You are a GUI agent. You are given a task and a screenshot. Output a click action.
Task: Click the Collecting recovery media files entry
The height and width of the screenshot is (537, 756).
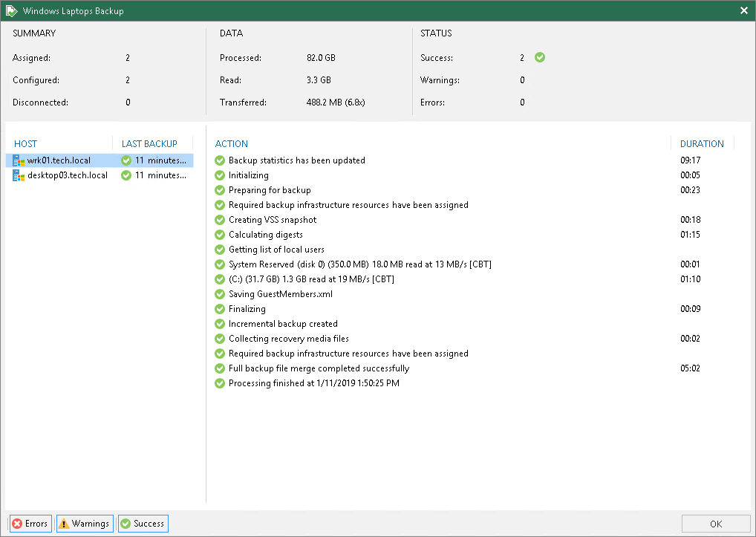coord(289,339)
